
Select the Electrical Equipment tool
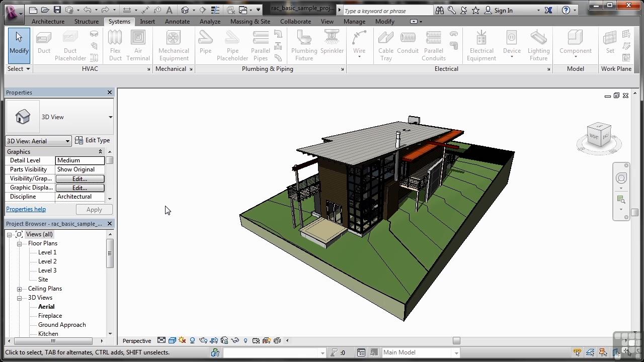point(481,45)
